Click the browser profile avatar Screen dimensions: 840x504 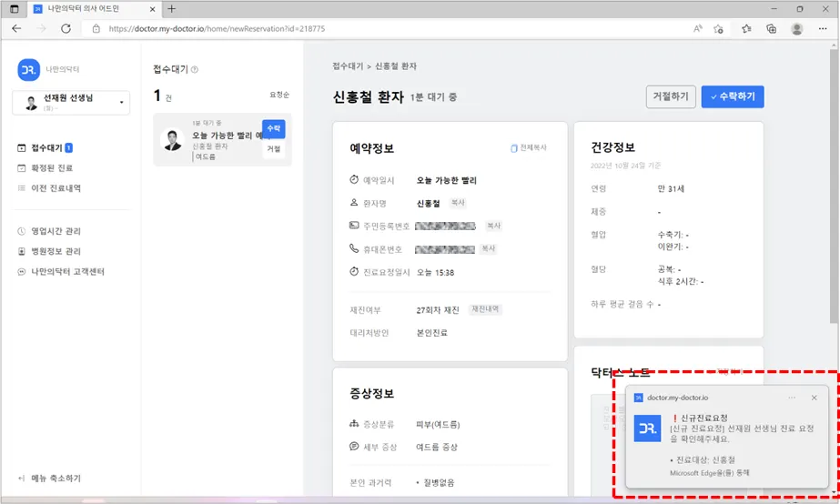[796, 29]
